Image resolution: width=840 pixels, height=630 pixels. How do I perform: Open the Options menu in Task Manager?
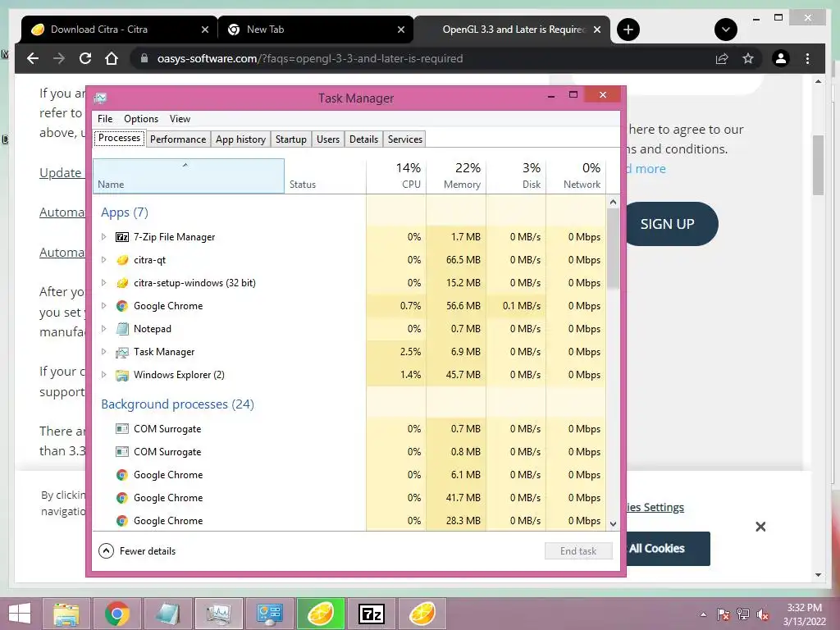pos(141,119)
